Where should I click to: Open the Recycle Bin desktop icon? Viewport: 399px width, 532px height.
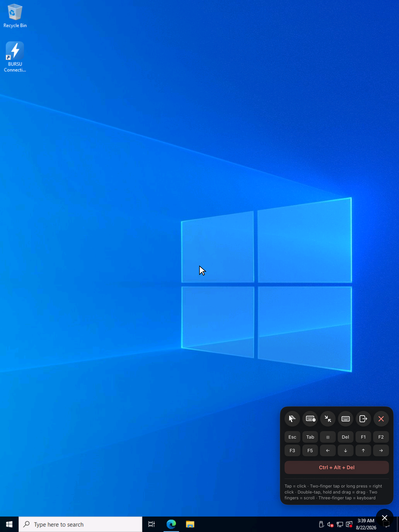pos(15,16)
